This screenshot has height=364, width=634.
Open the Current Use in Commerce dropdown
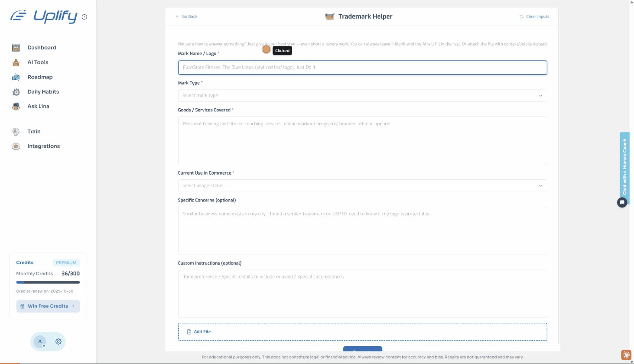362,185
